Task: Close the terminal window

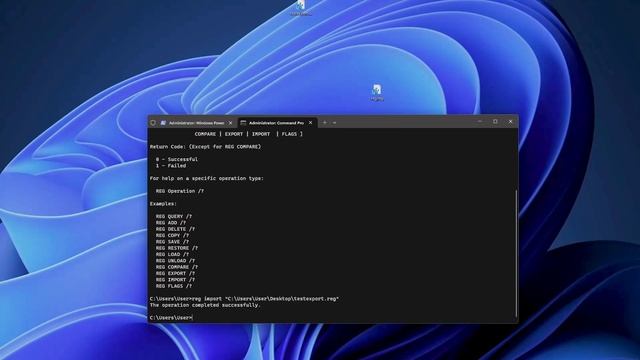Action: click(x=511, y=121)
